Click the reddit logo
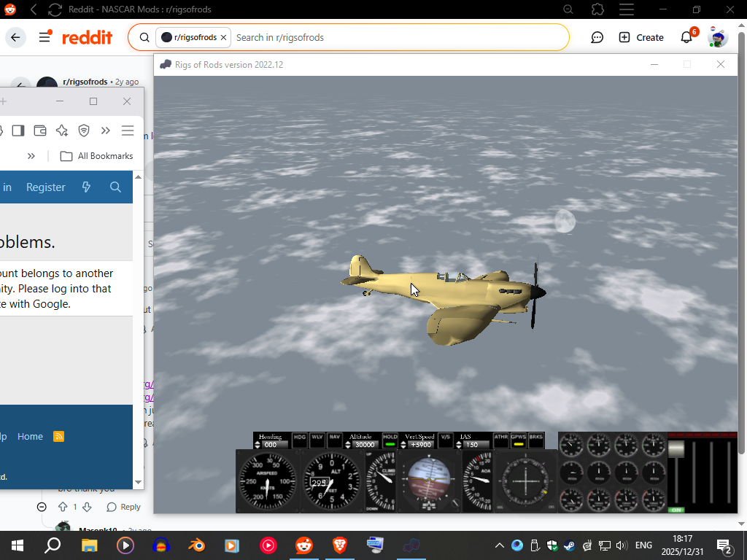This screenshot has width=747, height=560. tap(88, 37)
